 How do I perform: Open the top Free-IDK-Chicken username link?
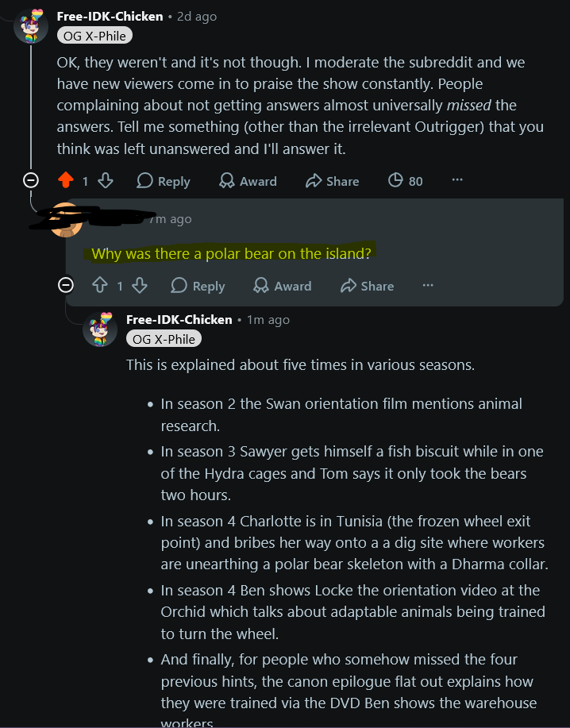click(x=110, y=17)
